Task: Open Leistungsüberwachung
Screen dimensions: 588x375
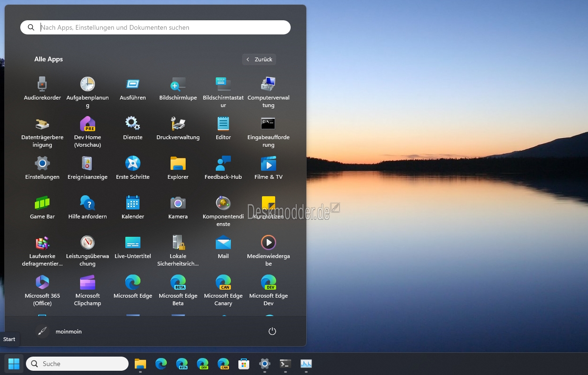Action: [x=88, y=250]
